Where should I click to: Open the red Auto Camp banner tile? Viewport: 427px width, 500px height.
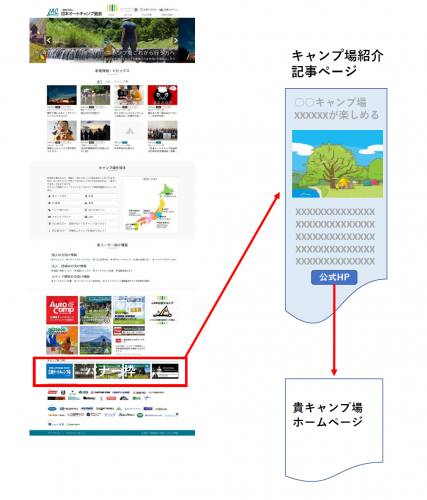click(62, 310)
